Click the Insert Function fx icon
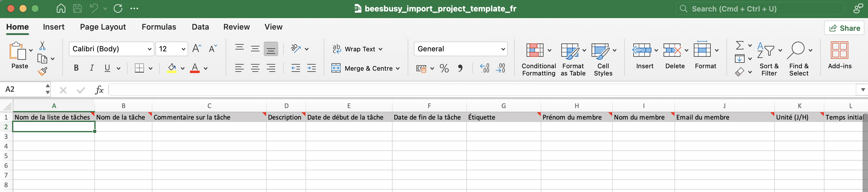 (x=99, y=90)
